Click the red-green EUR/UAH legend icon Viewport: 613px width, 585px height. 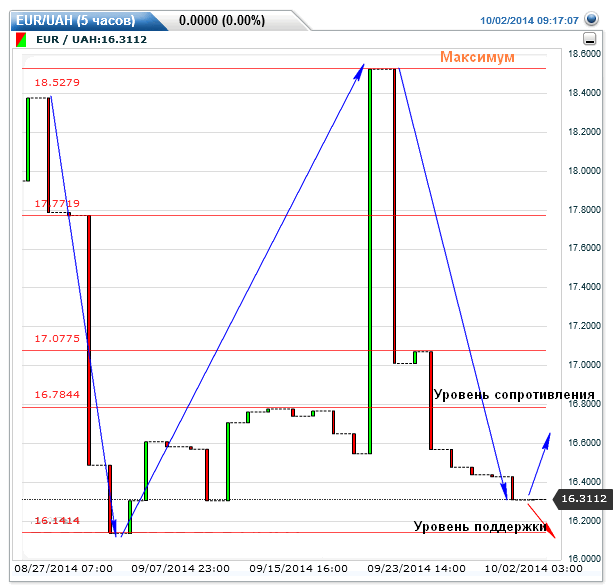pos(21,40)
